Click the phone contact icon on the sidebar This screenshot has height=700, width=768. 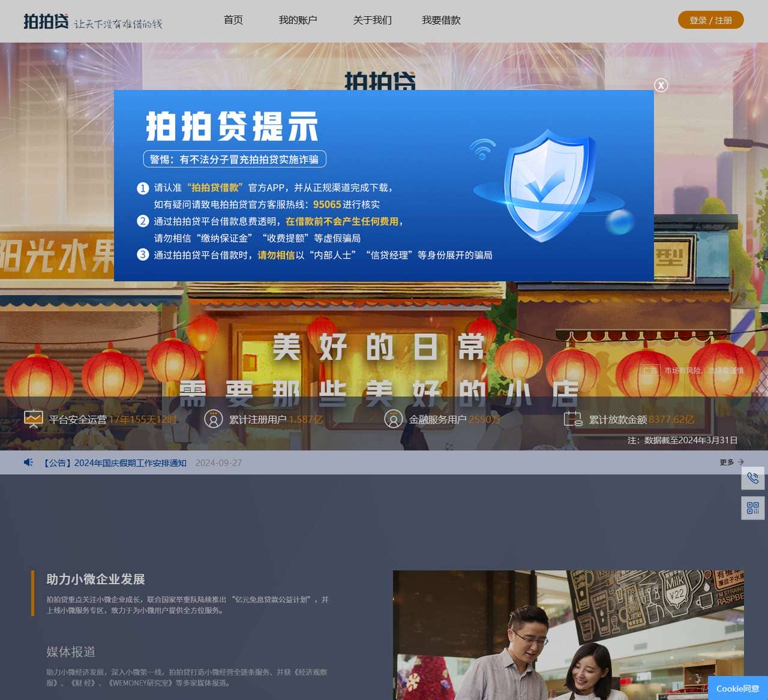(753, 478)
